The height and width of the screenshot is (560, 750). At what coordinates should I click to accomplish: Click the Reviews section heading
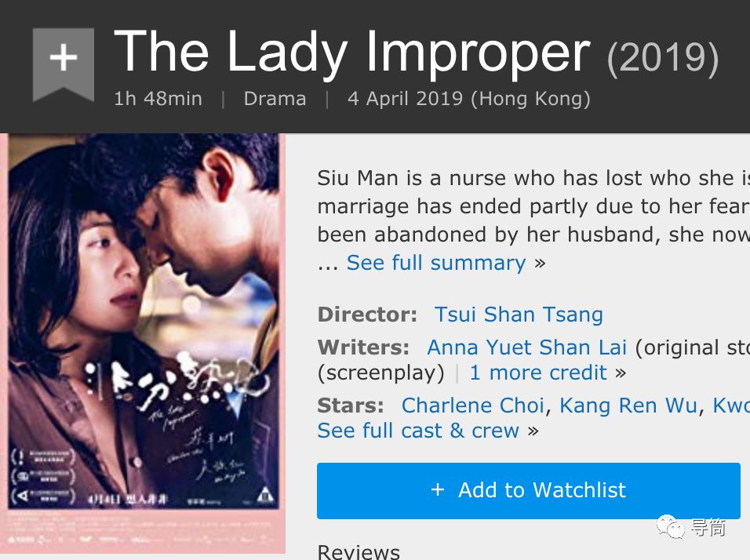(x=359, y=551)
